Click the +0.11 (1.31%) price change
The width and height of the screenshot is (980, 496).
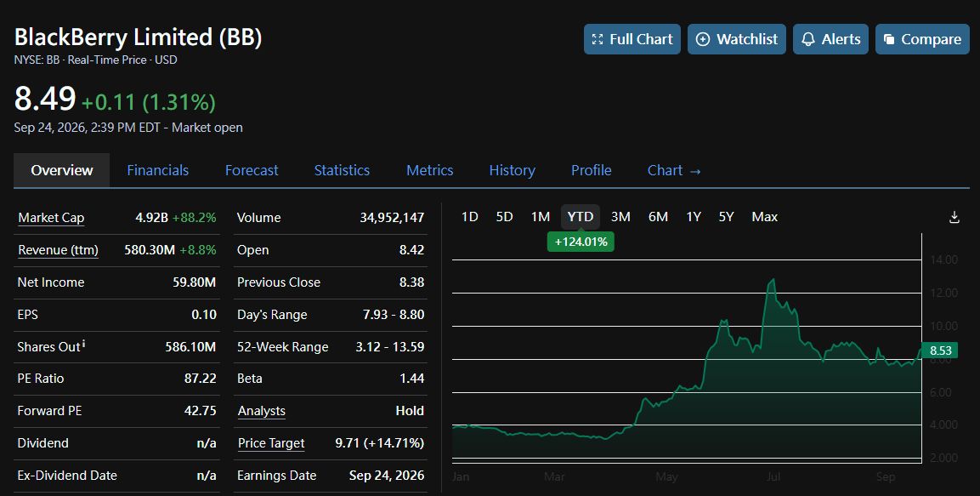coord(149,102)
